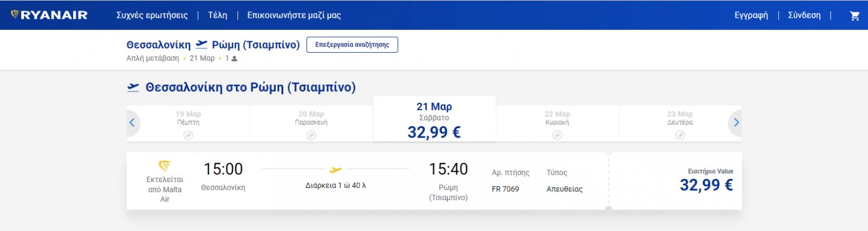Click the no-flight icon under 19 Μαρ

(x=188, y=135)
